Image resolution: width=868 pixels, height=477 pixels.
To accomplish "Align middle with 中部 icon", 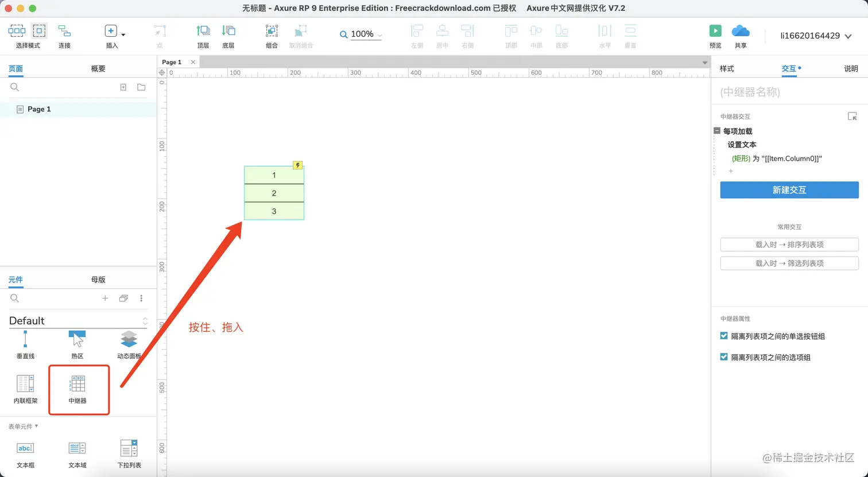I will (536, 31).
